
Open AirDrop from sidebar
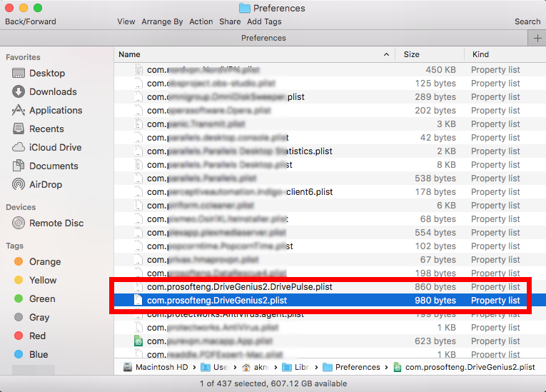pos(45,185)
